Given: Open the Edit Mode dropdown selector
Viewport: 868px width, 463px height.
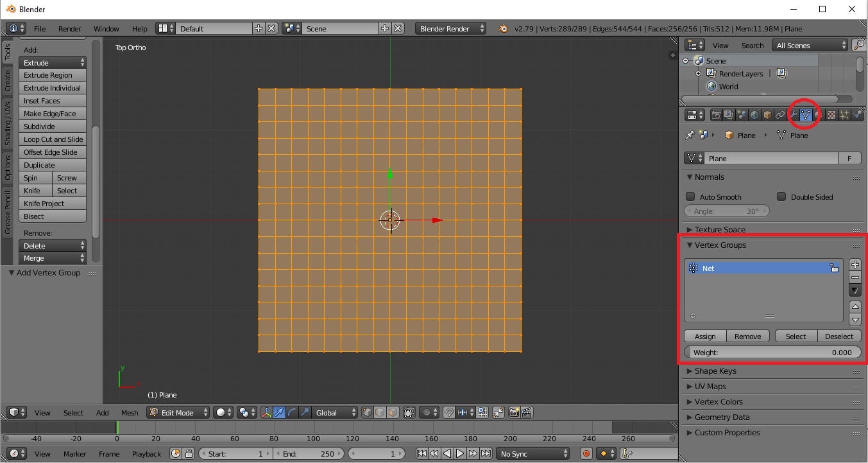Looking at the screenshot, I should tap(178, 412).
